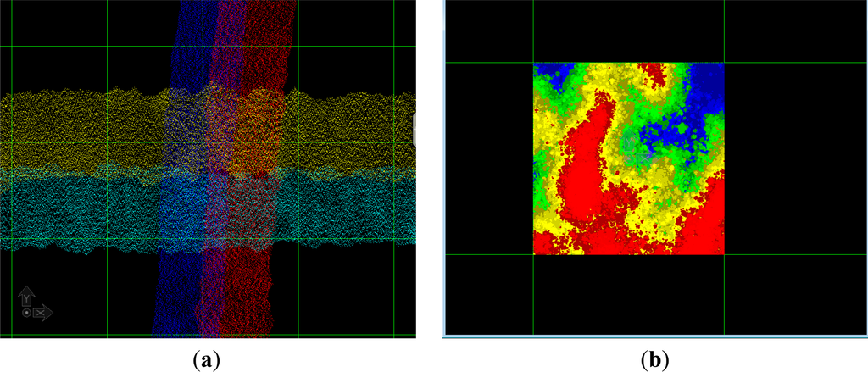
Task: Click the "(a)" figure caption label
Action: pos(208,361)
